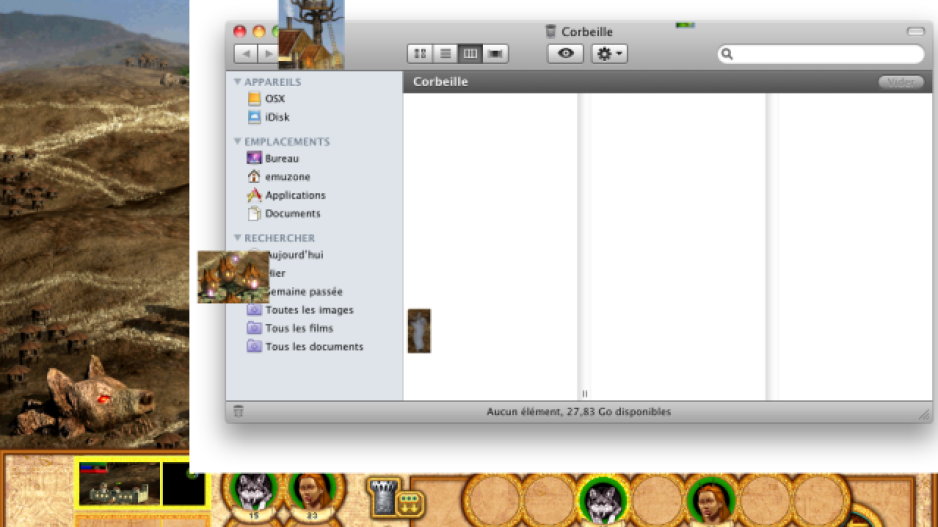Click the Tous les films folder icon
This screenshot has height=527, width=938.
pos(254,328)
